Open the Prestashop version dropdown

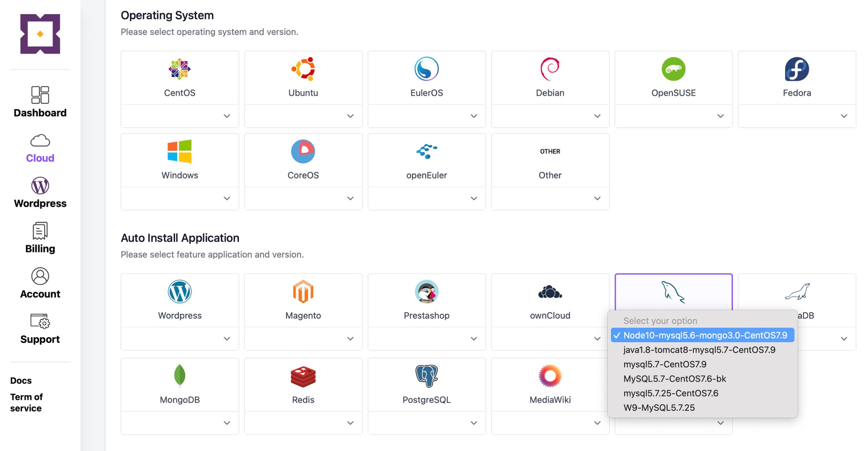(x=426, y=339)
